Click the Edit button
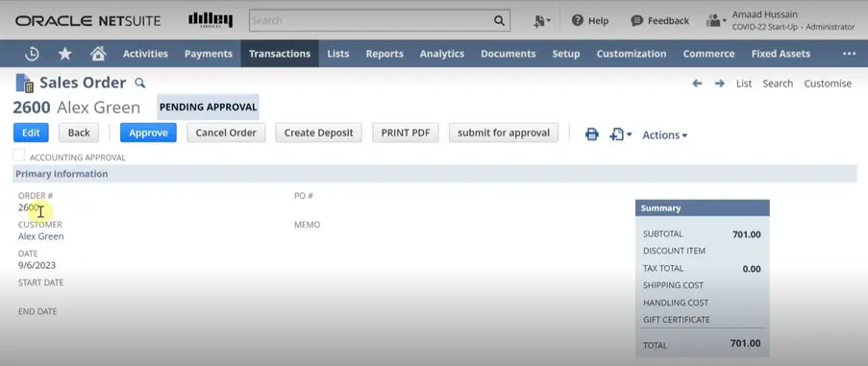The height and width of the screenshot is (366, 868). click(x=31, y=133)
